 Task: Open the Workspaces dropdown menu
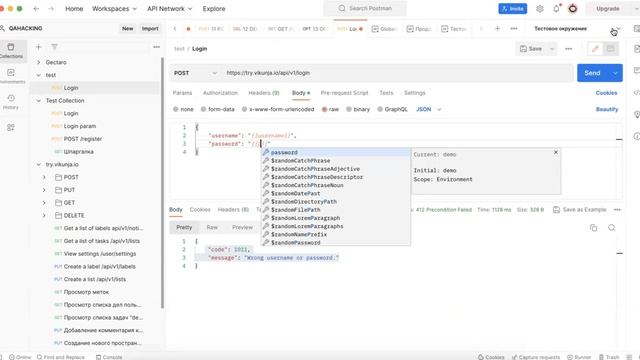(x=114, y=9)
